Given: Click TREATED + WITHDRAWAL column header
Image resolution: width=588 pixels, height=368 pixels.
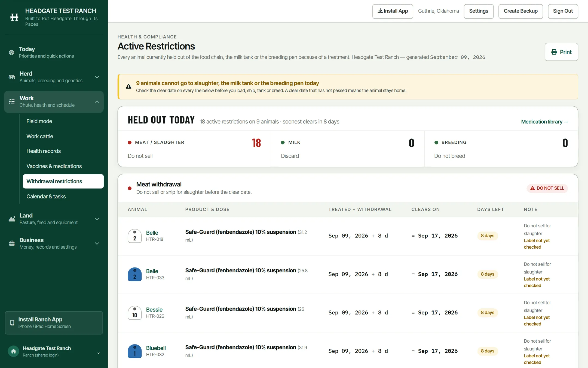Looking at the screenshot, I should (x=360, y=210).
